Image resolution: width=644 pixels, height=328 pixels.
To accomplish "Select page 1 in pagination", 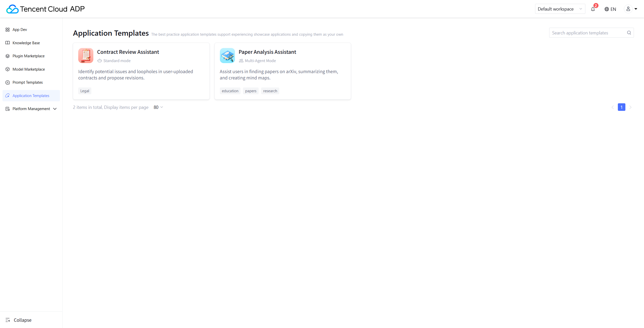I will [621, 107].
